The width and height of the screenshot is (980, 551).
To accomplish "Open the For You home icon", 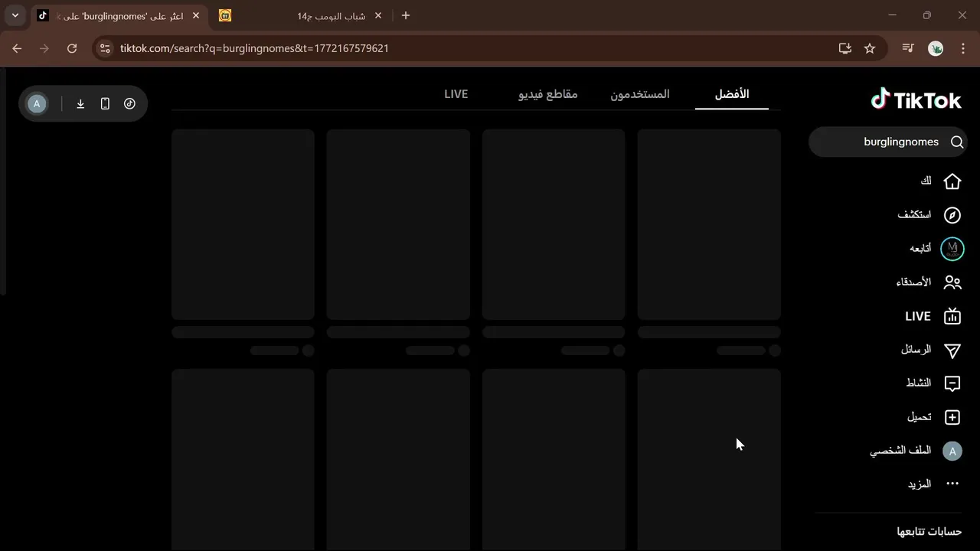I will [x=952, y=181].
